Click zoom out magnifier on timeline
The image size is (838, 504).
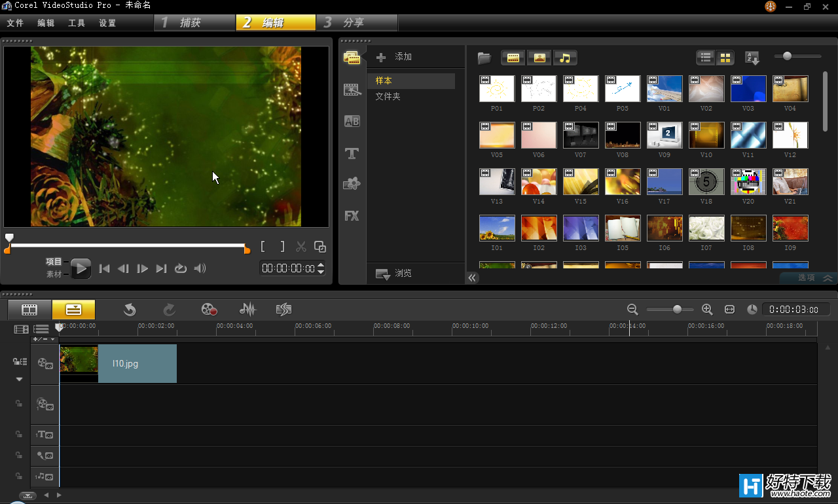click(x=632, y=310)
